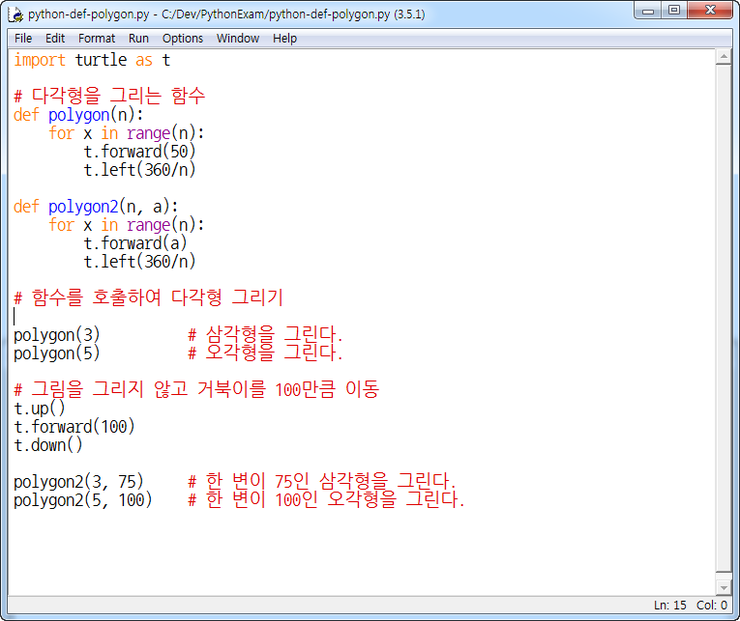Open the Help menu
Image resolution: width=740 pixels, height=621 pixels.
[285, 38]
